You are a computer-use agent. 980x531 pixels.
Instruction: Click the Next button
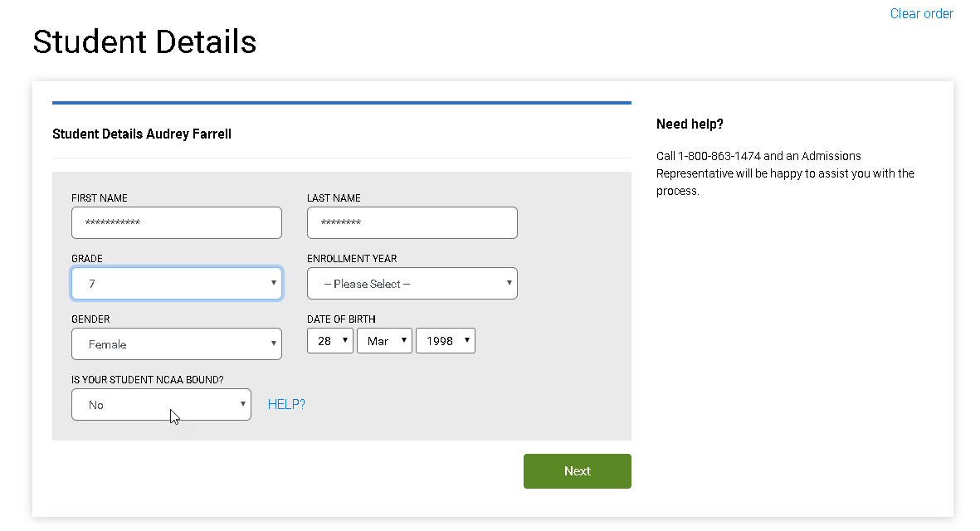point(577,470)
